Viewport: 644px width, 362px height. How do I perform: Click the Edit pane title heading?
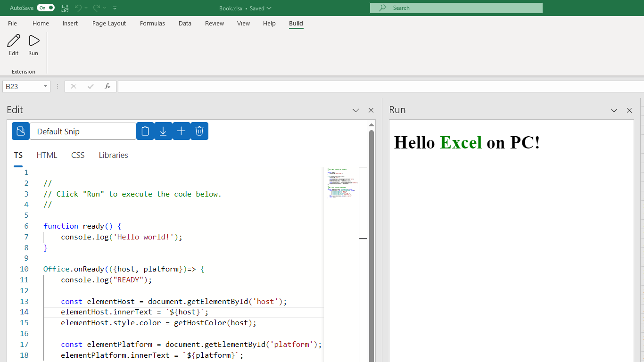click(15, 110)
